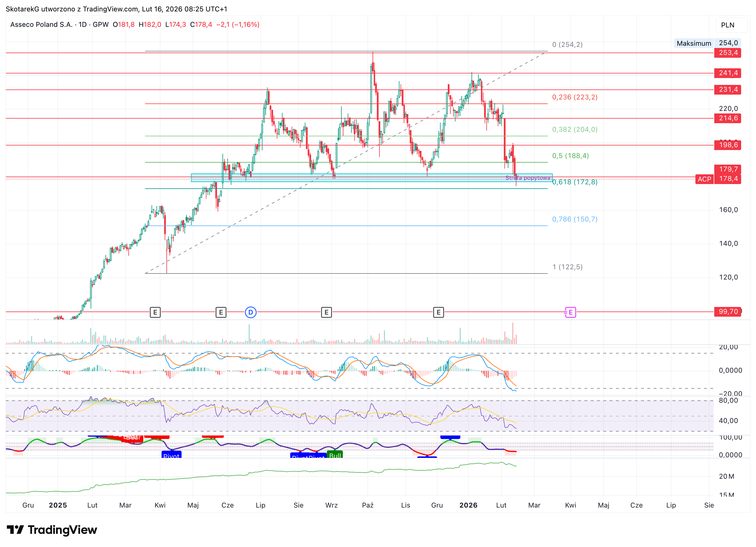Click the 178,4 current price tag
The height and width of the screenshot is (547, 756).
[x=728, y=179]
